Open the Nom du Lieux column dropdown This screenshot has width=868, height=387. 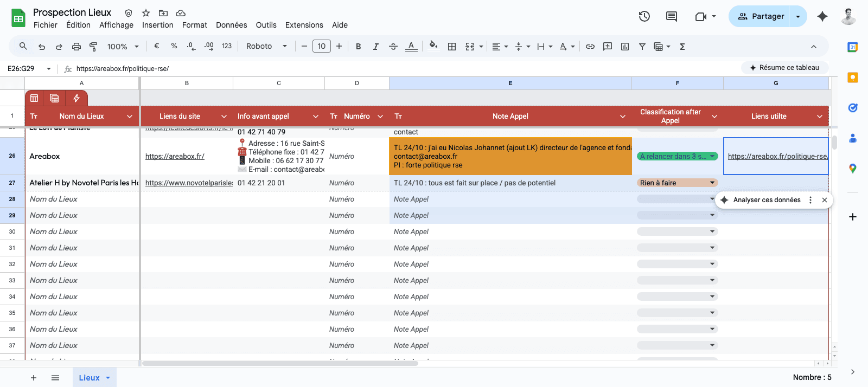click(130, 117)
